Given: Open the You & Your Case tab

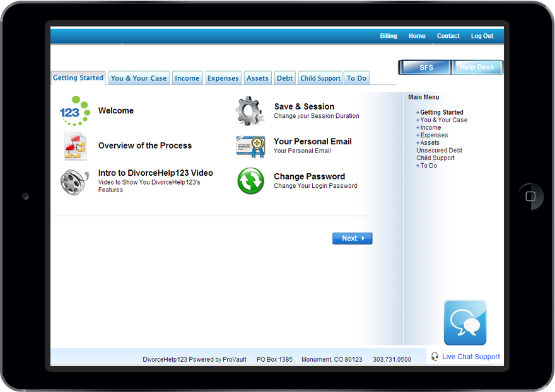Looking at the screenshot, I should 139,78.
